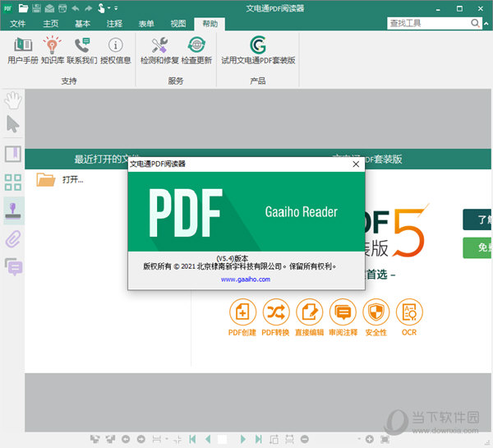The width and height of the screenshot is (493, 448).
Task: Open the attachments paperclip panel
Action: coord(13,239)
